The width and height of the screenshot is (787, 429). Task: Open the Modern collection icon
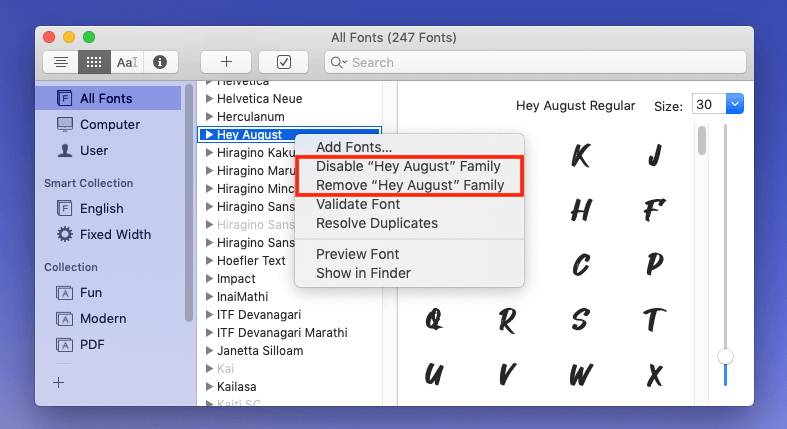[x=64, y=319]
